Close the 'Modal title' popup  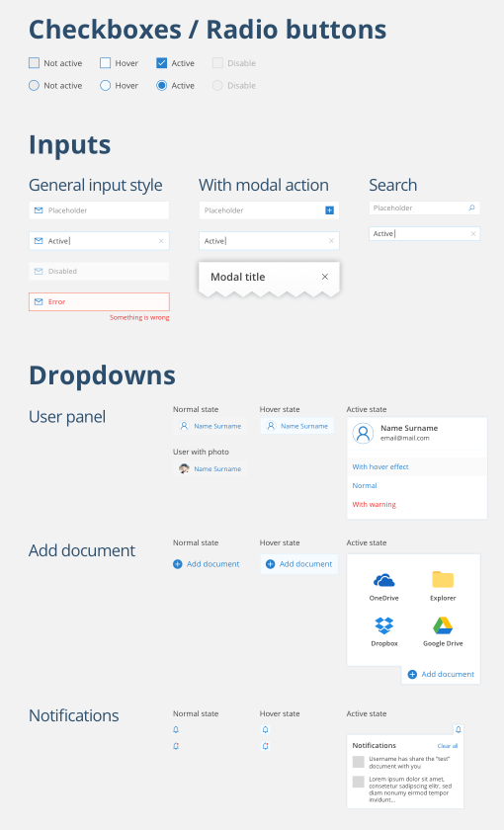click(325, 277)
